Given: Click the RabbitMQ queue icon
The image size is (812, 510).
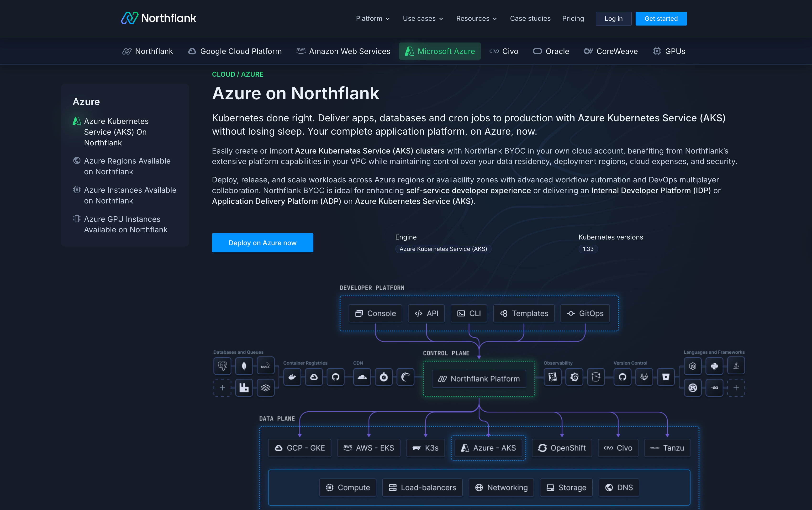Looking at the screenshot, I should [x=244, y=388].
